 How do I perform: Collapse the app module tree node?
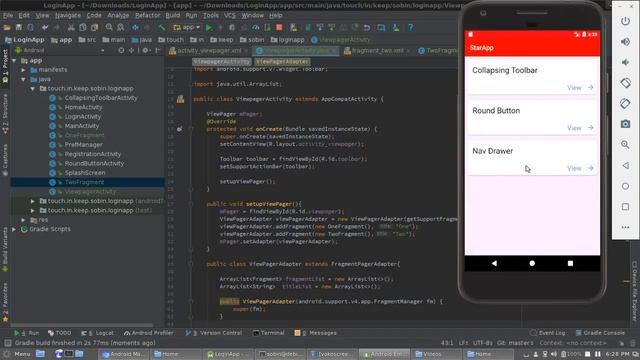pyautogui.click(x=14, y=60)
